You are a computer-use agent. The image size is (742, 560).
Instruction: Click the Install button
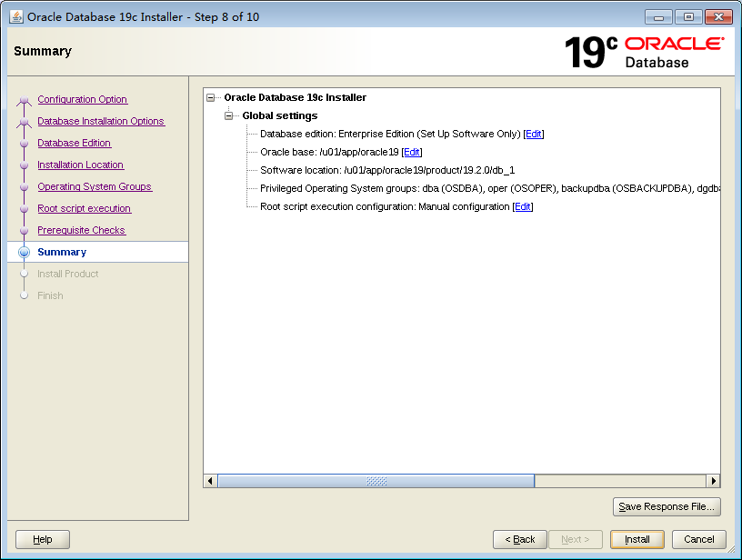(x=637, y=539)
